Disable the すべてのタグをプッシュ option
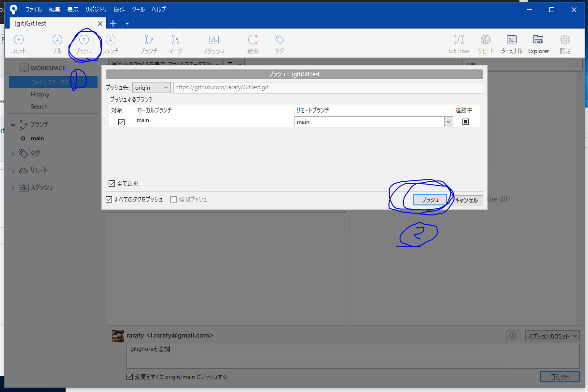The image size is (588, 392). (x=109, y=199)
